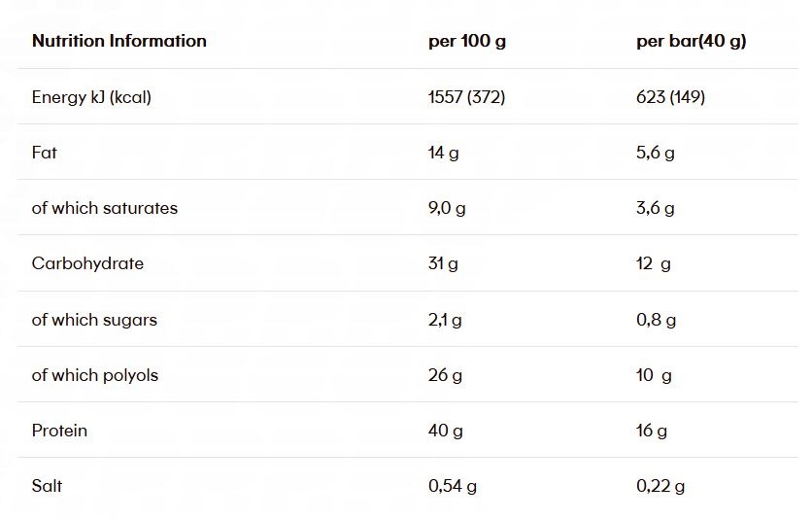Click the 'Nutrition Information' header
The width and height of the screenshot is (812, 519).
click(118, 41)
